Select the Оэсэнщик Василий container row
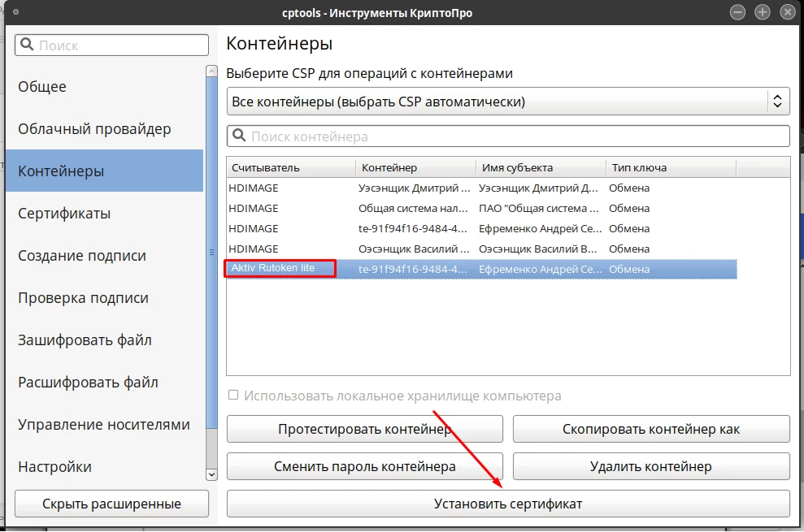804x532 pixels. click(482, 249)
